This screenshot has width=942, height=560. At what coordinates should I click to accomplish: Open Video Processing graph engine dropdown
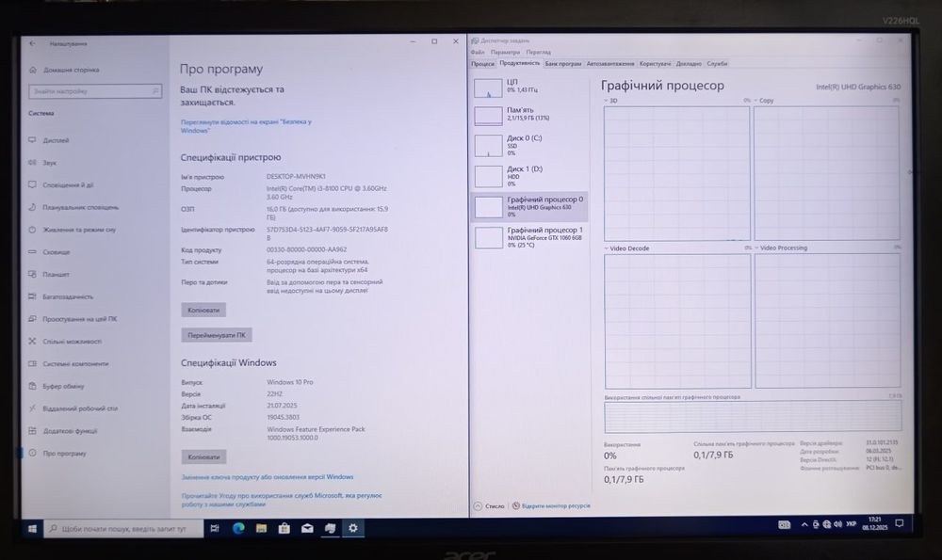[x=781, y=248]
